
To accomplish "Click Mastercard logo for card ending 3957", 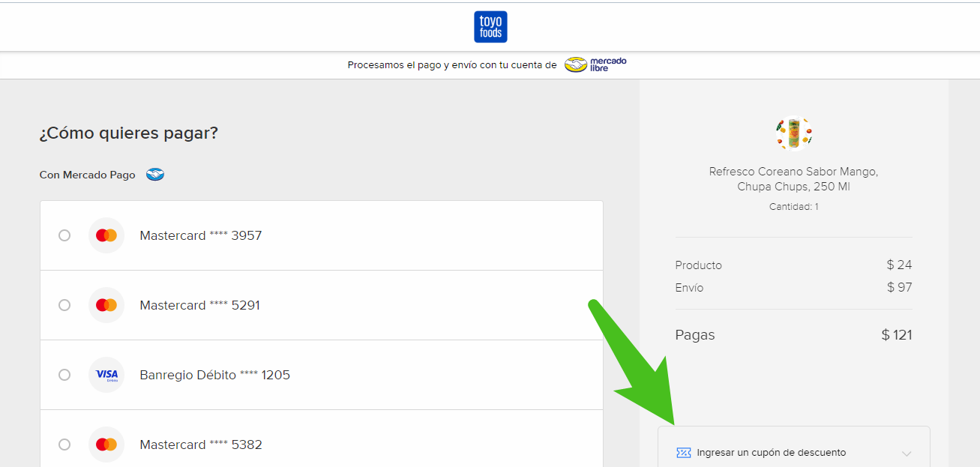I will [x=106, y=235].
